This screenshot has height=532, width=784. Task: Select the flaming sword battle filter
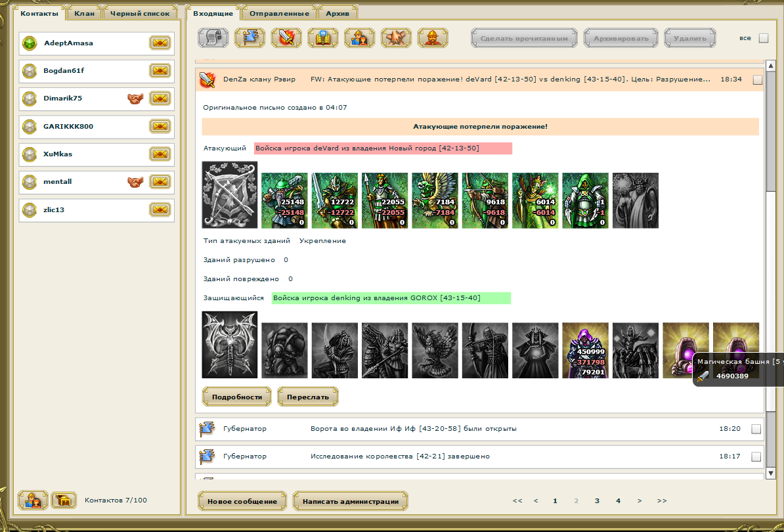coord(286,37)
